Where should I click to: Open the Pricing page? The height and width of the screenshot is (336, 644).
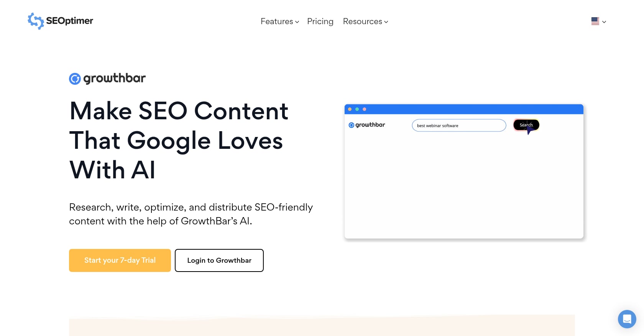point(320,21)
